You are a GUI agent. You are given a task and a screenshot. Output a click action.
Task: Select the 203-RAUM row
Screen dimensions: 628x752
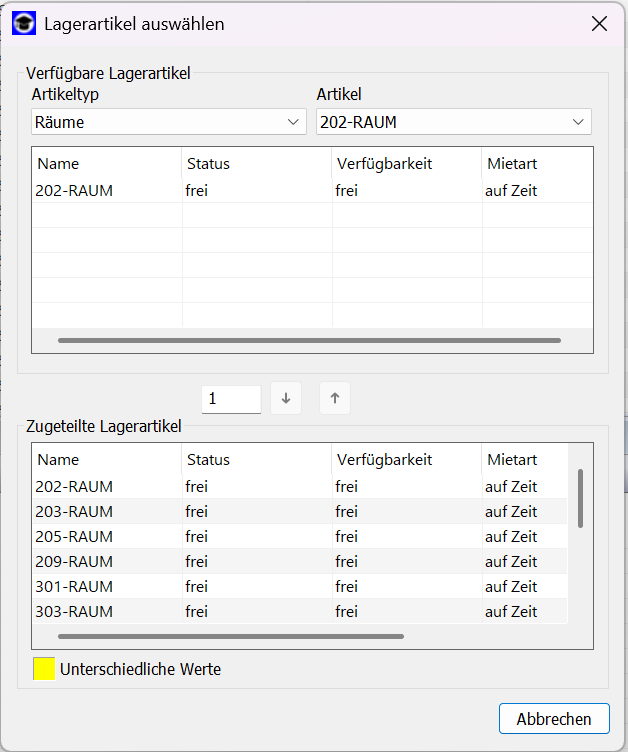click(300, 511)
